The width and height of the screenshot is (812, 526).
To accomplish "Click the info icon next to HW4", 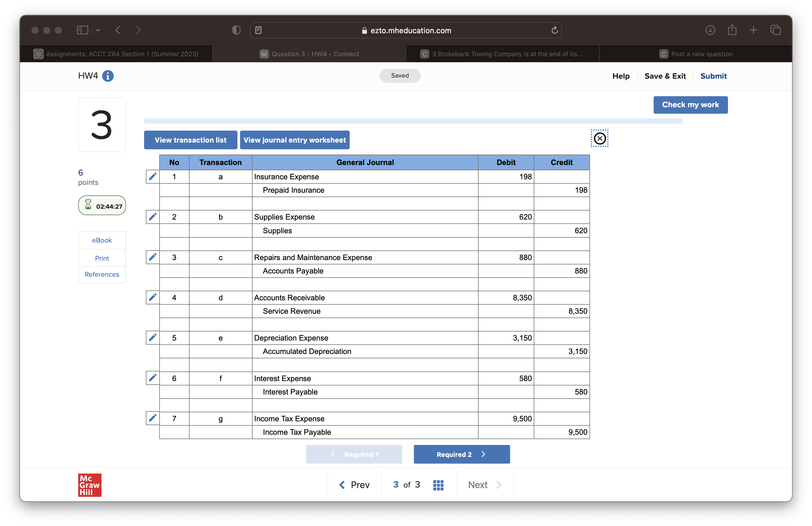I will pos(108,76).
